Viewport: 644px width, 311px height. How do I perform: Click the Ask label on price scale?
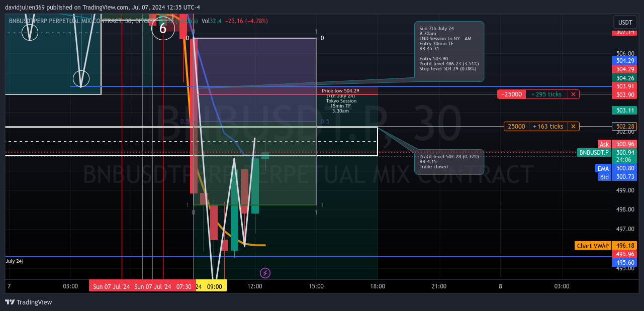pos(604,144)
